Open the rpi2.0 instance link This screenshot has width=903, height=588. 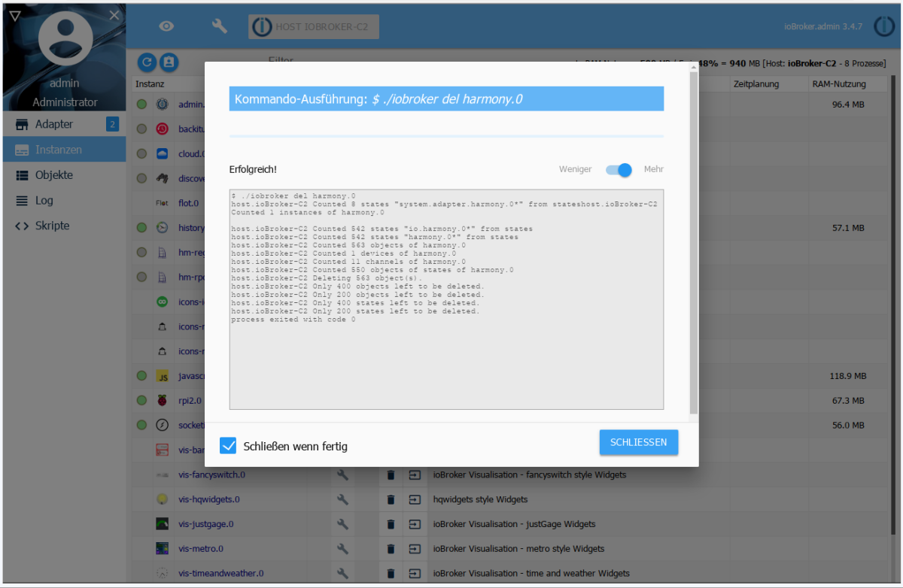click(x=190, y=401)
